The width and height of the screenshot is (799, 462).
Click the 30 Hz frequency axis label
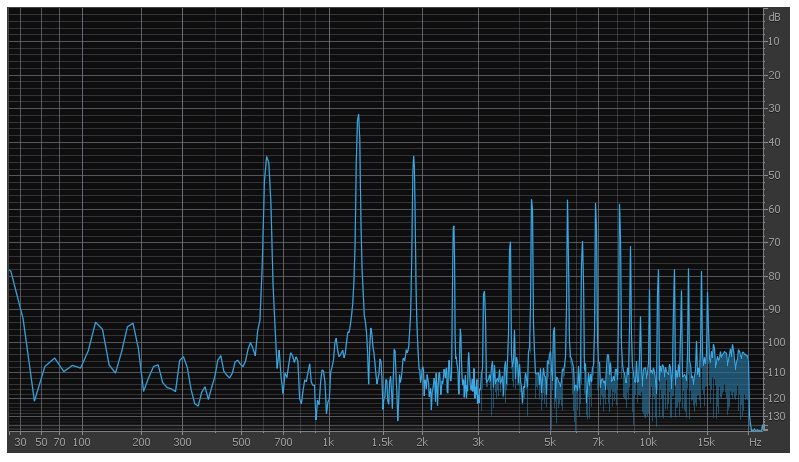pos(20,442)
